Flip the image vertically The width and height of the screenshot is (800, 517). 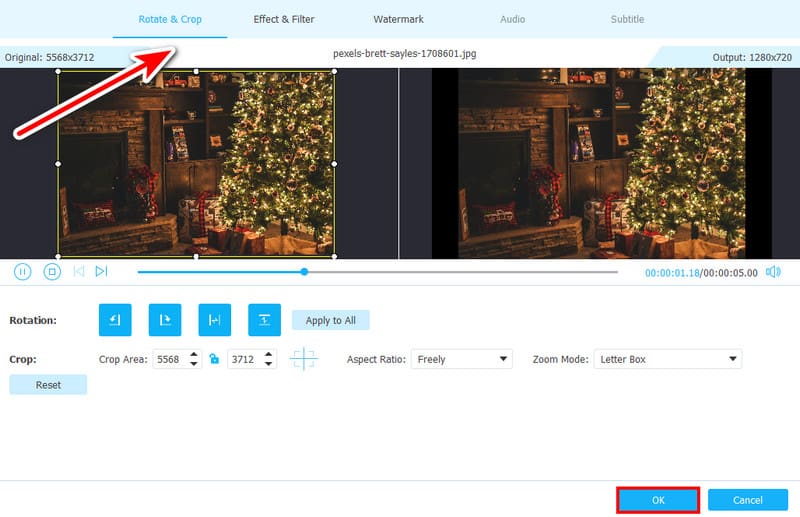(x=264, y=320)
